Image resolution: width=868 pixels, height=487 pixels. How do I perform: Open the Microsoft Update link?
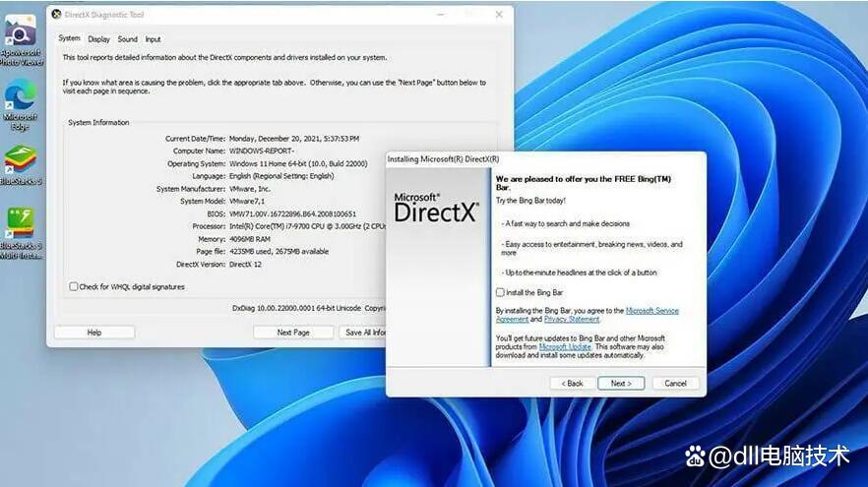click(x=565, y=346)
